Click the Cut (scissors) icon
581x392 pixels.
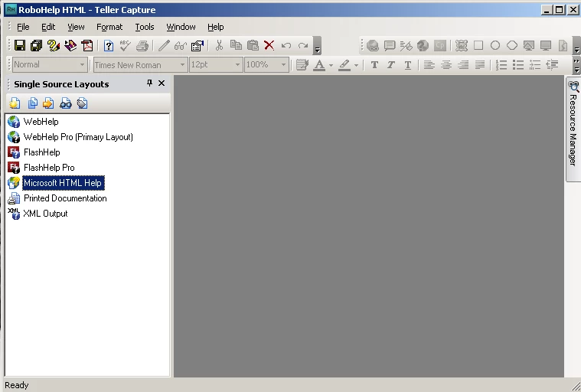click(x=219, y=46)
